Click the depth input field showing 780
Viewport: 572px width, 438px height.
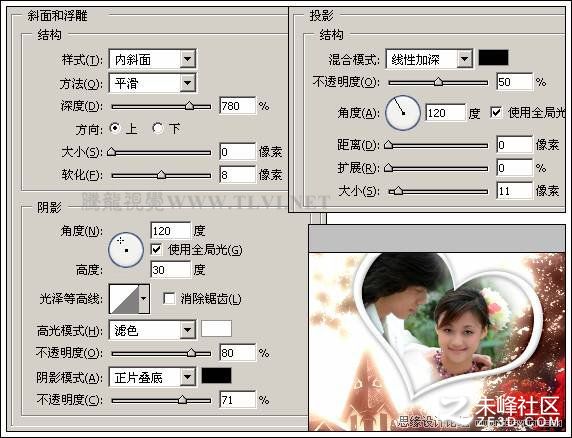click(237, 106)
